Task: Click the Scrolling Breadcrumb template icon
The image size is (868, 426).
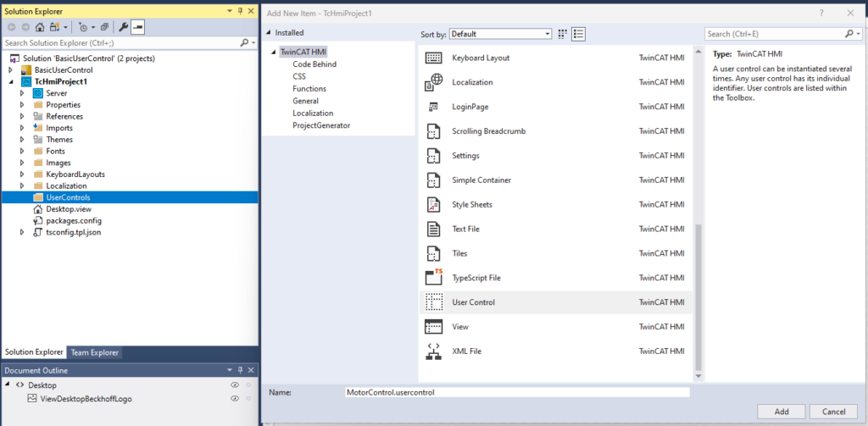Action: coord(433,131)
